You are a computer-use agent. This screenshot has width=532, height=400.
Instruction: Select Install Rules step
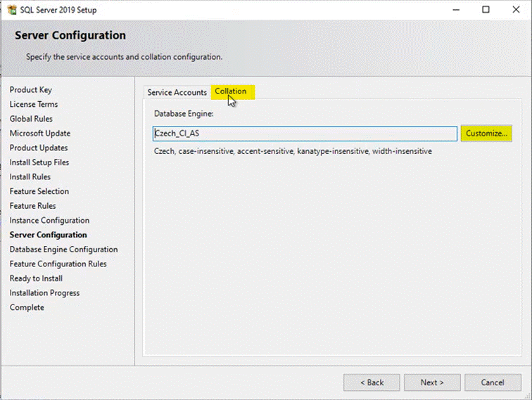[30, 177]
